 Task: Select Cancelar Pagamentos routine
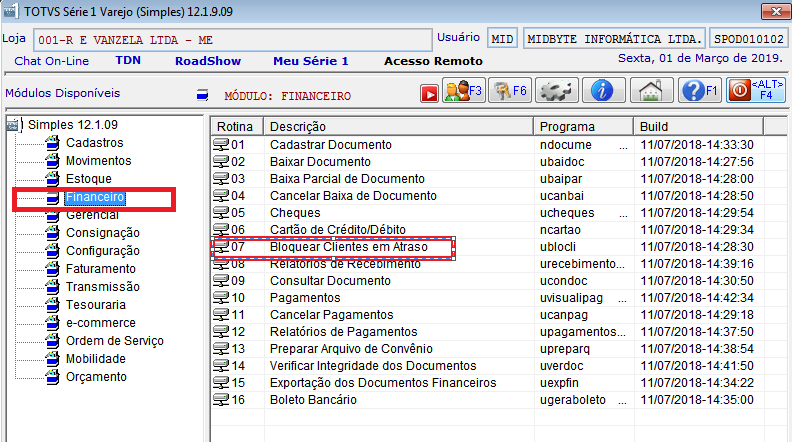pyautogui.click(x=331, y=315)
